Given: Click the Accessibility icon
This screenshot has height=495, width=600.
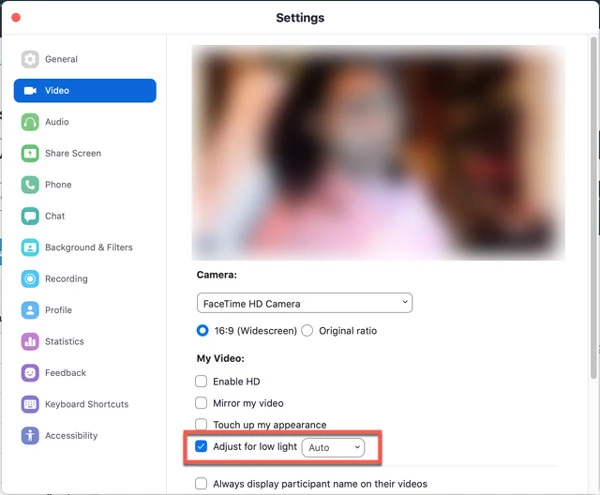Looking at the screenshot, I should (30, 436).
